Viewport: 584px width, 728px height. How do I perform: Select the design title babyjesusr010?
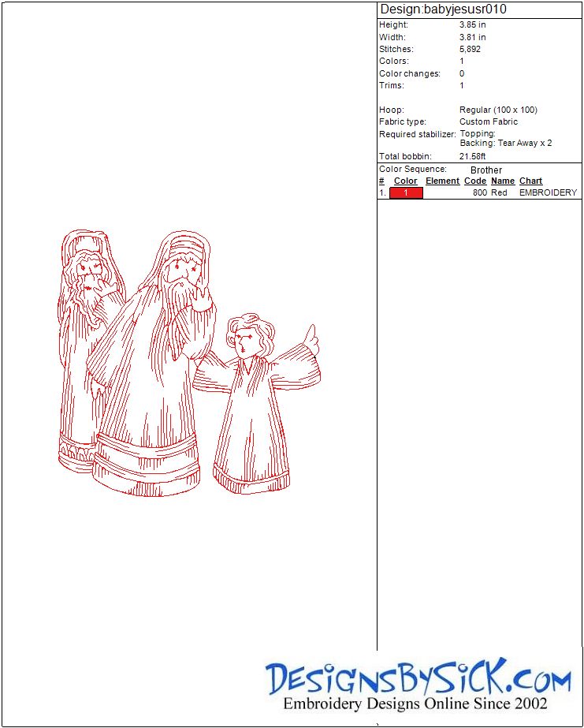pyautogui.click(x=443, y=9)
